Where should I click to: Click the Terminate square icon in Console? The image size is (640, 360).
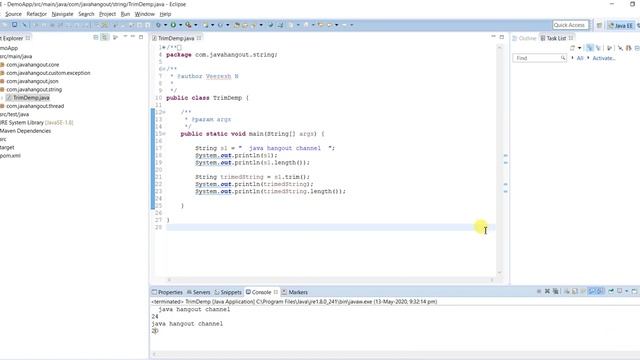tap(539, 291)
